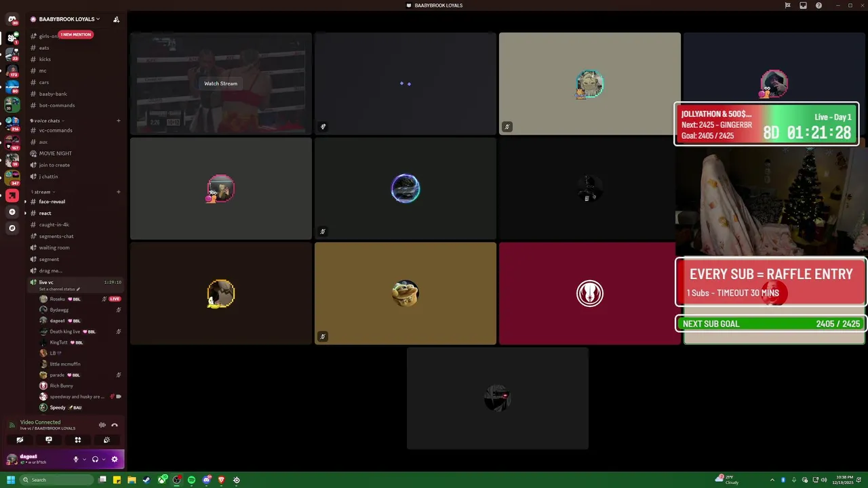The image size is (868, 488).
Task: Toggle microphone mute in user panel
Action: tap(76, 459)
